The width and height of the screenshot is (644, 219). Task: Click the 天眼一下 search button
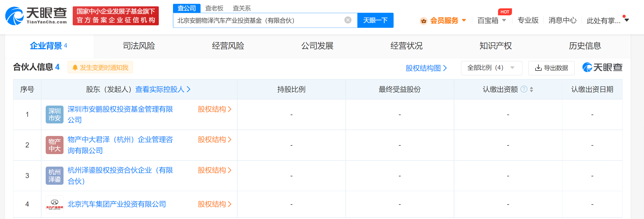(x=375, y=20)
